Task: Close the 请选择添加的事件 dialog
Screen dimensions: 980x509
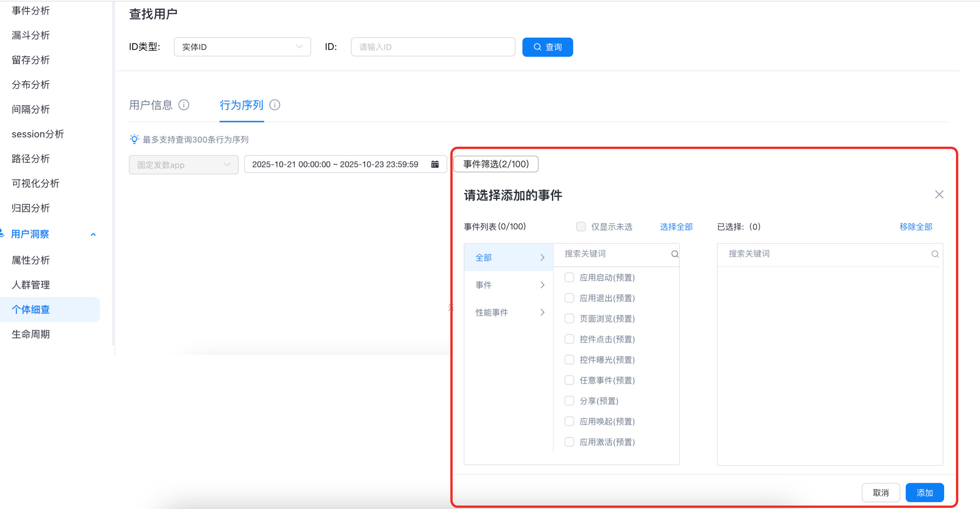Action: click(939, 195)
